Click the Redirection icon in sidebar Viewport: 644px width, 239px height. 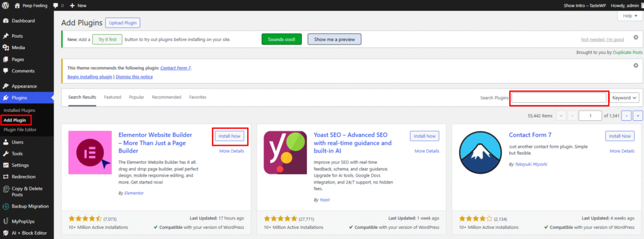6,177
